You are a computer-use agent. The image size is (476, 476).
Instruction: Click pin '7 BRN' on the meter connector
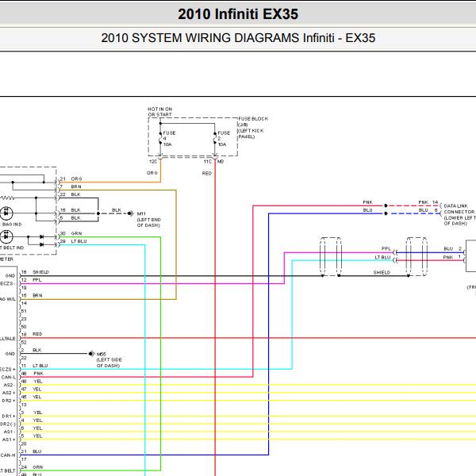(71, 186)
